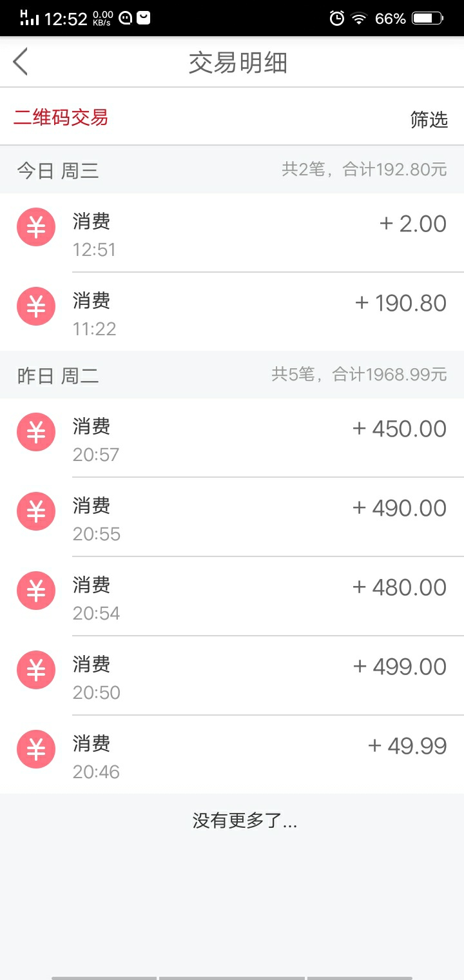Tap the 没有更多了 footer text
This screenshot has height=980, width=464.
click(245, 821)
